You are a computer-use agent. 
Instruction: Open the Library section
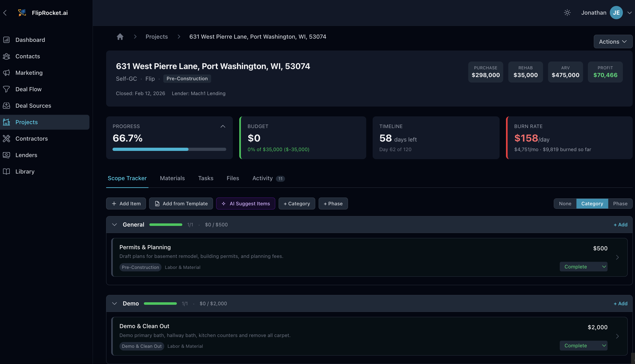(25, 171)
